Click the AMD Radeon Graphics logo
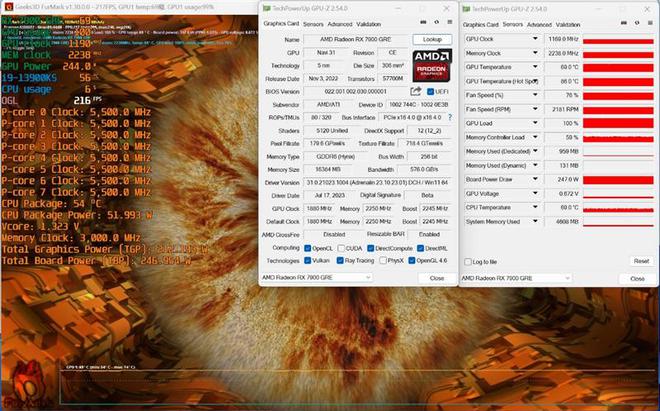 click(432, 65)
